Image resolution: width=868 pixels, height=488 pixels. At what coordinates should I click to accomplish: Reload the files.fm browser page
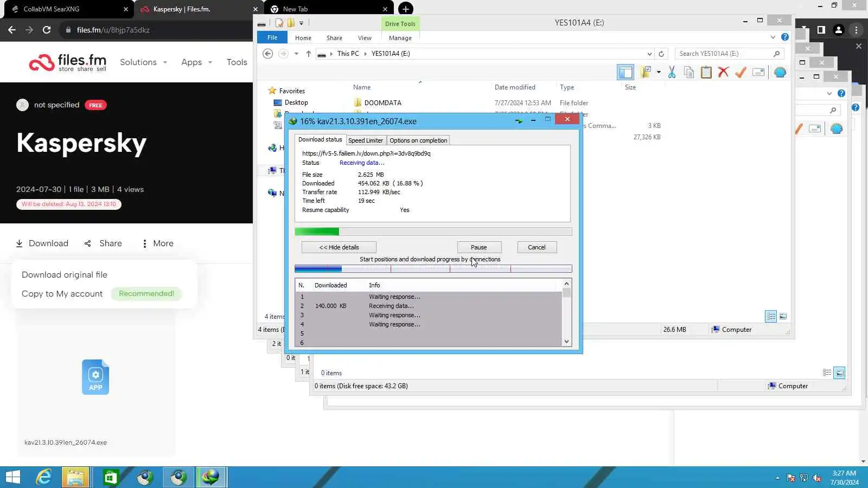tap(47, 30)
